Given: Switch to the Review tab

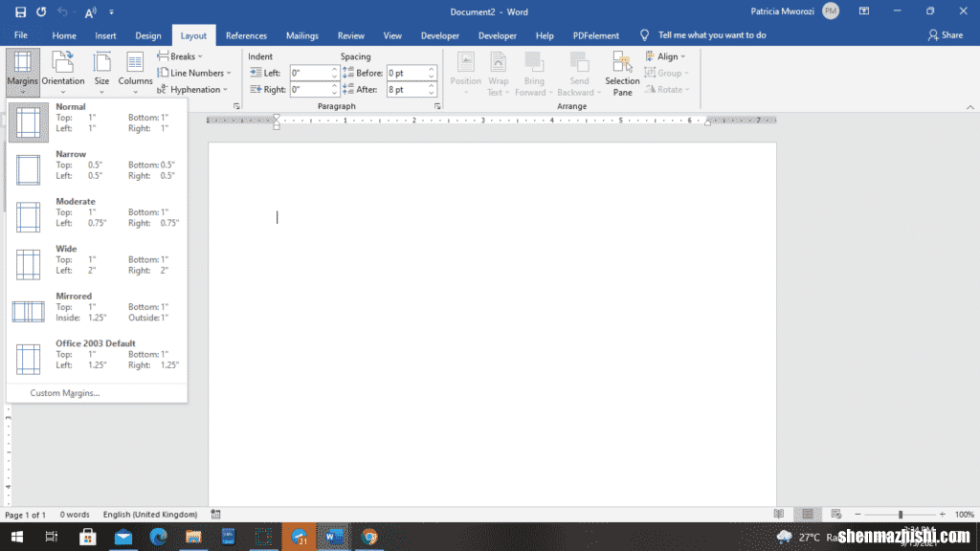Looking at the screenshot, I should click(350, 35).
